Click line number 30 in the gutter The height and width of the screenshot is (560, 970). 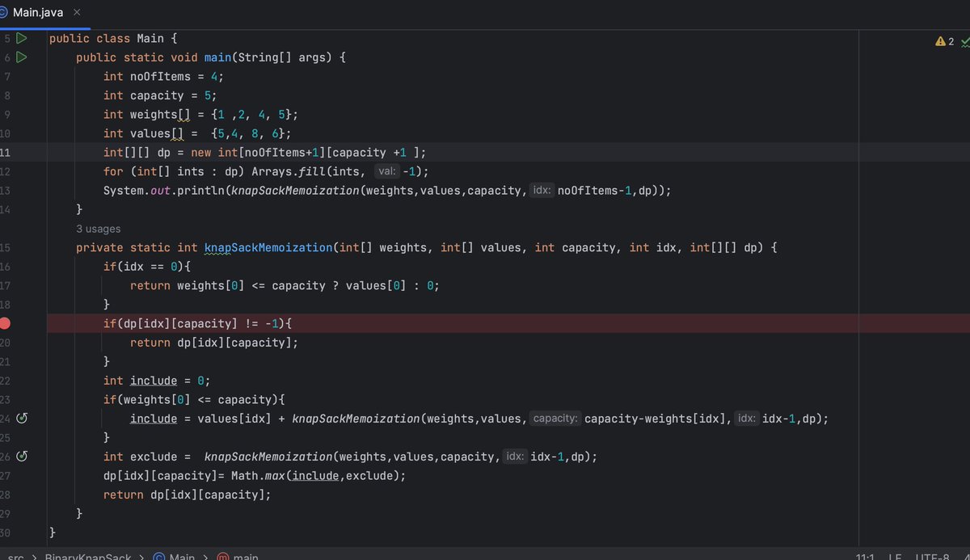click(x=5, y=533)
